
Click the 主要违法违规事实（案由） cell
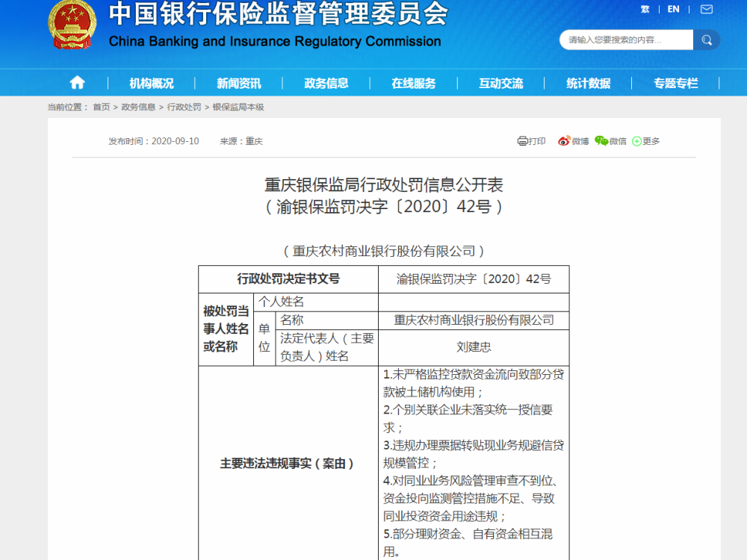tap(288, 464)
